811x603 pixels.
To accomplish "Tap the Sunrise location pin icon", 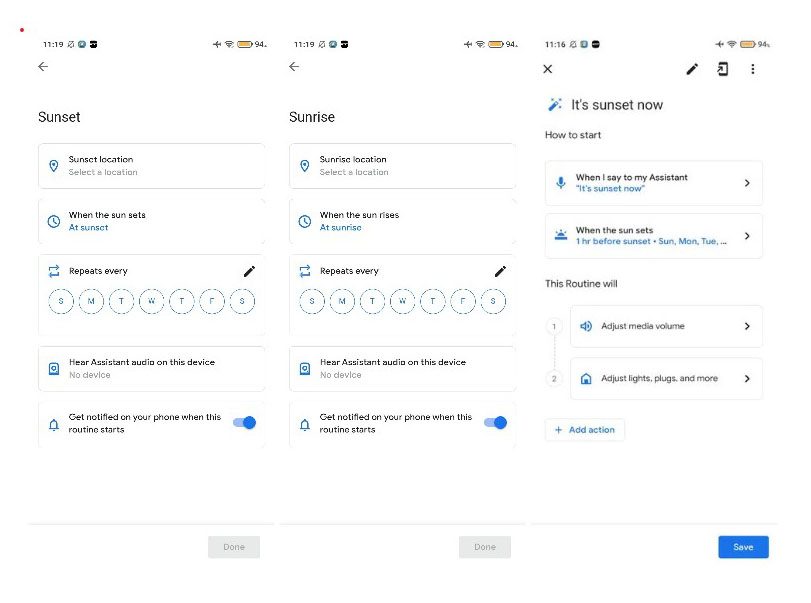I will [305, 165].
